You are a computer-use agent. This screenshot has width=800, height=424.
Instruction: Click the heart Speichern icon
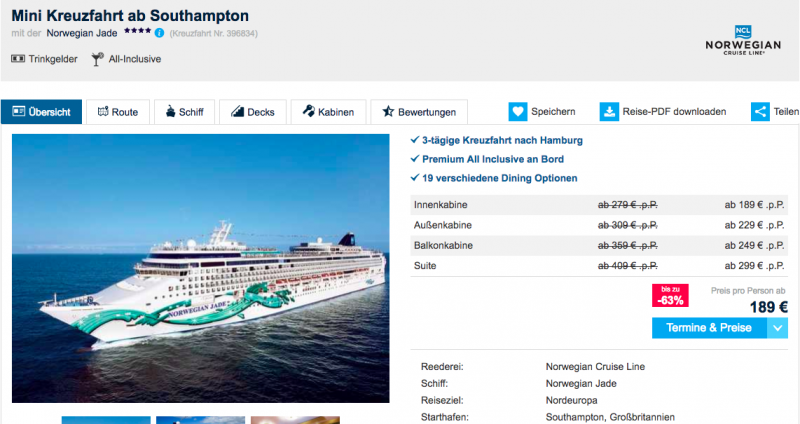coord(517,112)
